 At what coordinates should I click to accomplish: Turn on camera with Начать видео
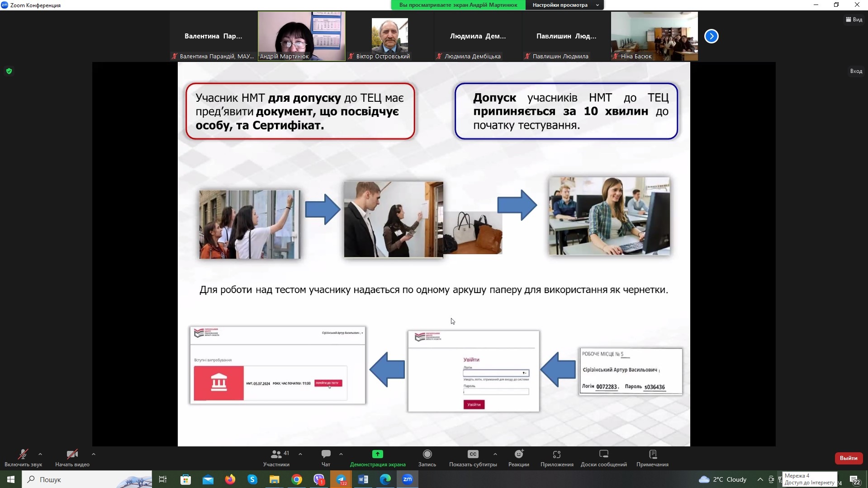pos(72,455)
